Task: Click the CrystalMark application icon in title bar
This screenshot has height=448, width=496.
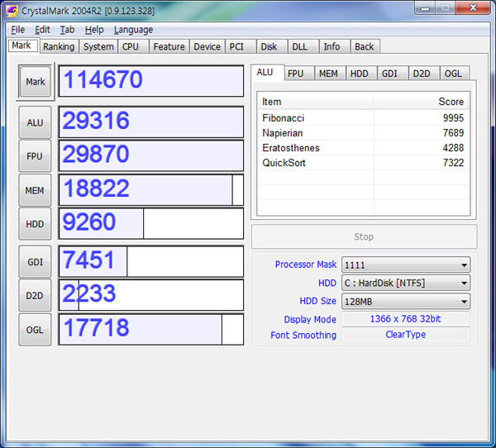Action: [12, 11]
